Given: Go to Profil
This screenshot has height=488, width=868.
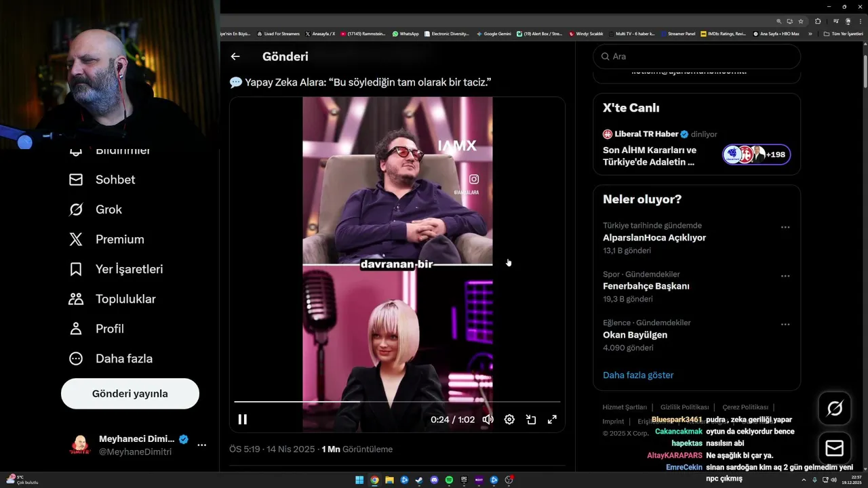Looking at the screenshot, I should click(96, 329).
